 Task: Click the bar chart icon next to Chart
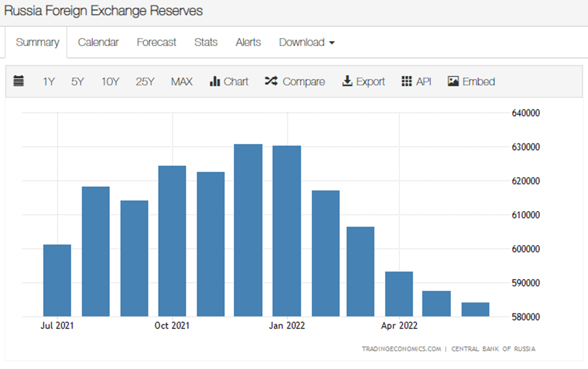[x=215, y=81]
